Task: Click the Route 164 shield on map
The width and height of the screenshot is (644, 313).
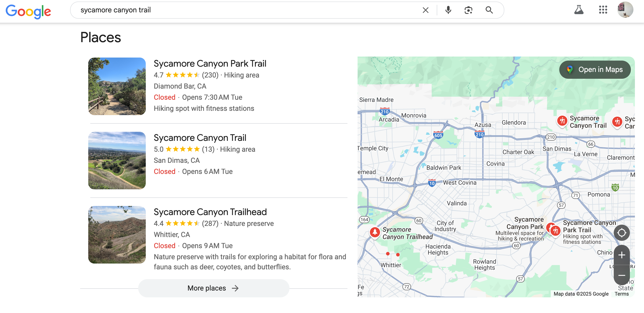Action: (x=364, y=220)
